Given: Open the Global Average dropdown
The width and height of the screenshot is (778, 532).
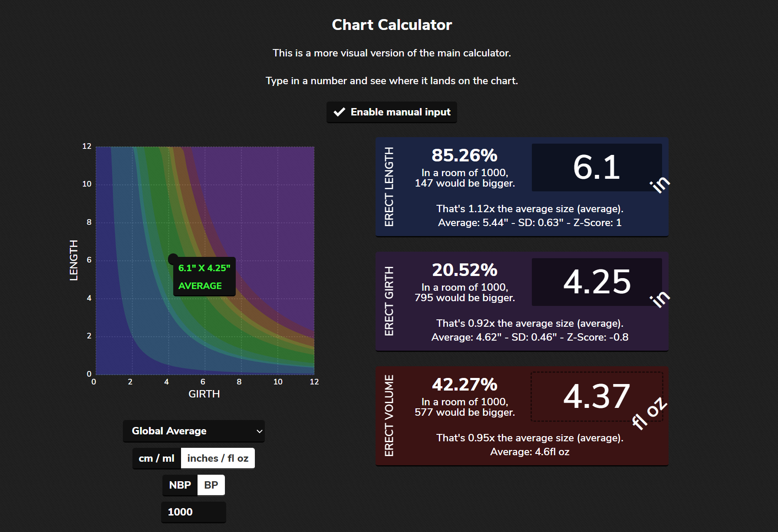Looking at the screenshot, I should tap(194, 431).
